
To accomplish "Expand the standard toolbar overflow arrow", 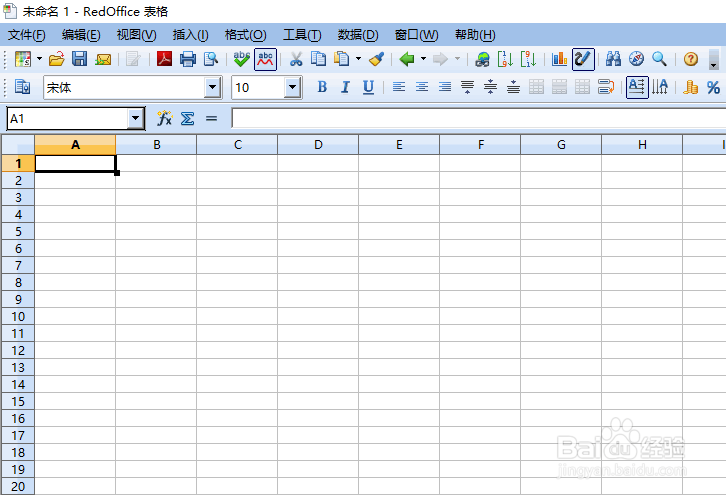I will [x=713, y=60].
